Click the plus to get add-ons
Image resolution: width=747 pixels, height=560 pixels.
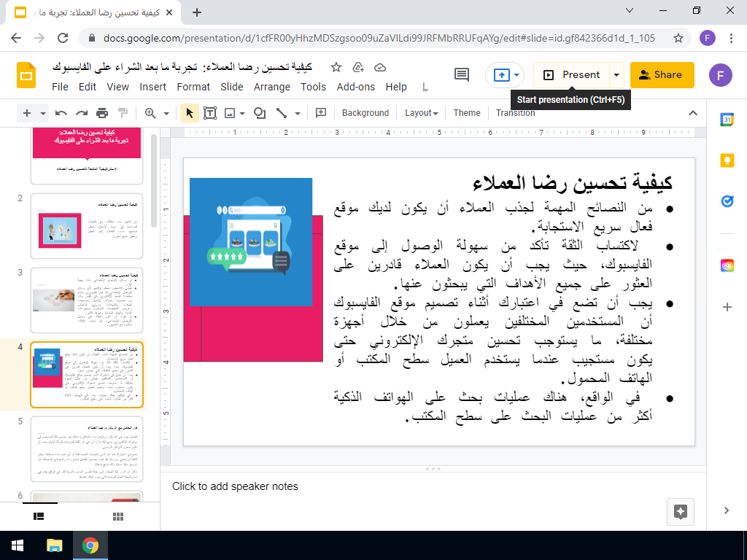(727, 307)
